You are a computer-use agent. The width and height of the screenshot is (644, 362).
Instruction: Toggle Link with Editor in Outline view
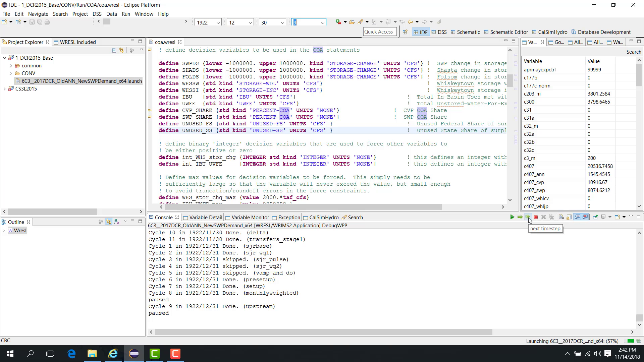108,222
